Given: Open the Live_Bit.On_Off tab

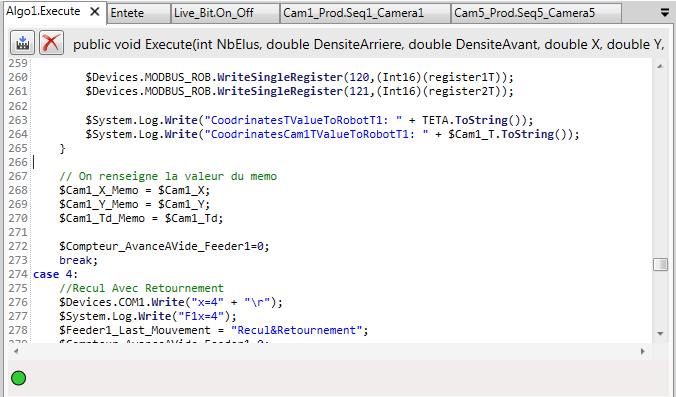Looking at the screenshot, I should coord(225,13).
